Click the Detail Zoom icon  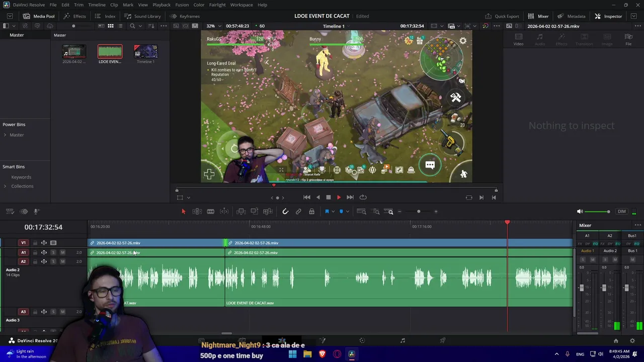pos(376,212)
